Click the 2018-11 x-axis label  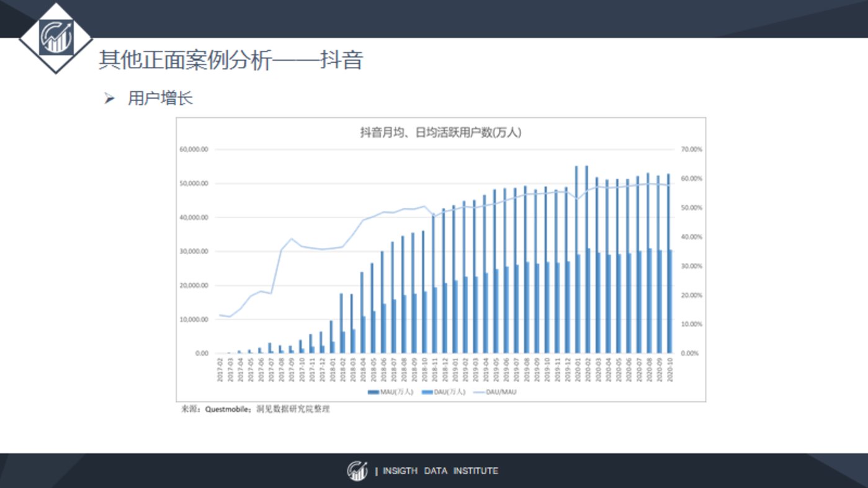(x=434, y=370)
